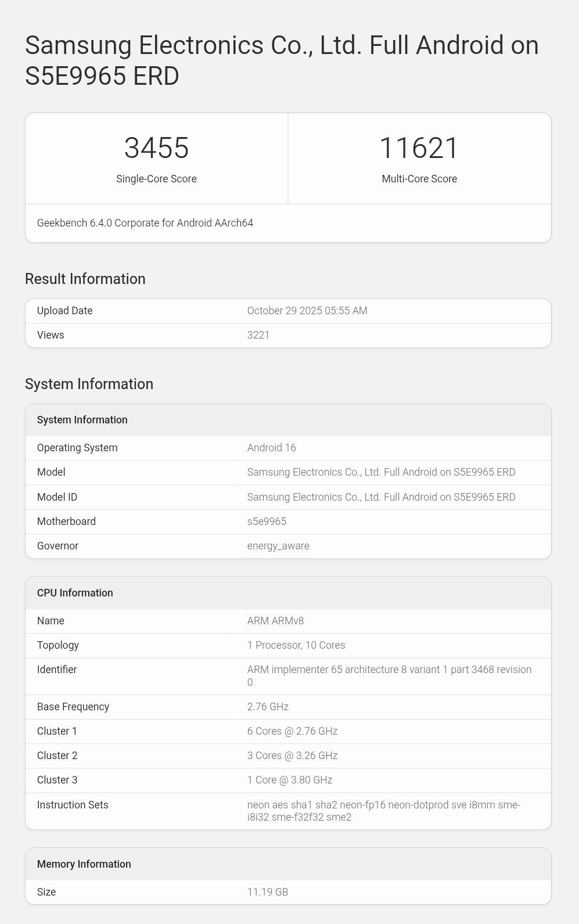
Task: Select the views count 3221
Action: 258,335
